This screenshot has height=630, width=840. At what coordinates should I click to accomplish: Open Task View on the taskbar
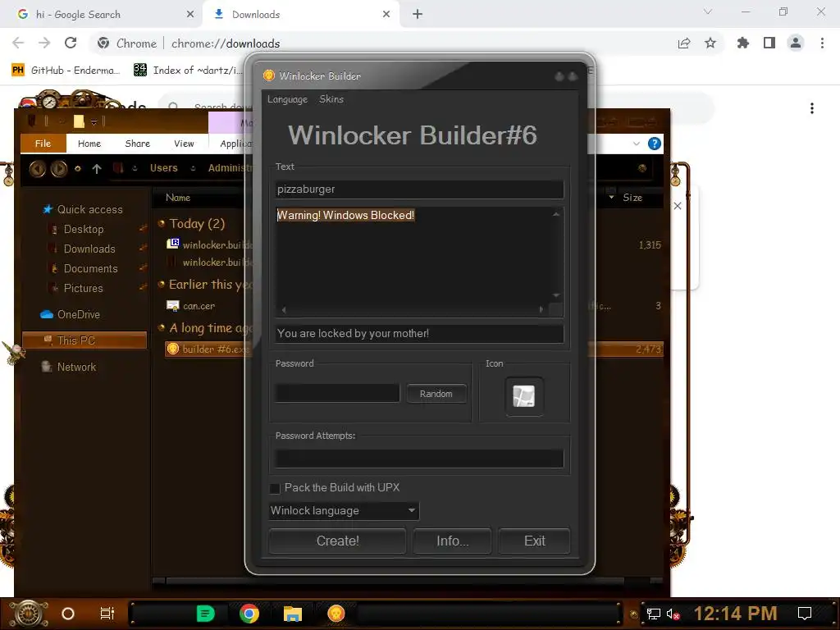point(107,614)
